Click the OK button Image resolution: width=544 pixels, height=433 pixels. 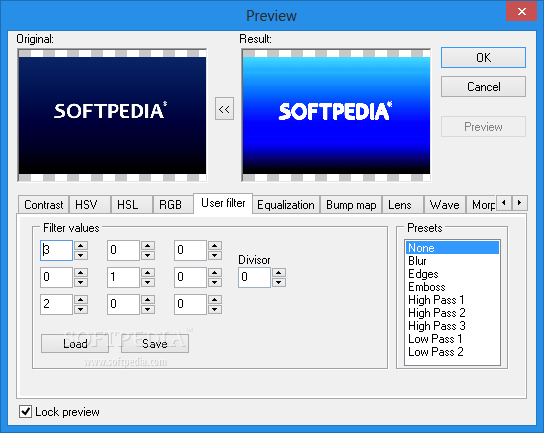click(483, 58)
